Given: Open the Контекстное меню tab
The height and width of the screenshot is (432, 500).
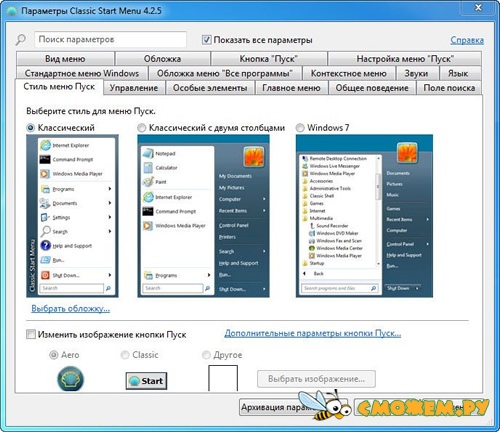Looking at the screenshot, I should [349, 73].
